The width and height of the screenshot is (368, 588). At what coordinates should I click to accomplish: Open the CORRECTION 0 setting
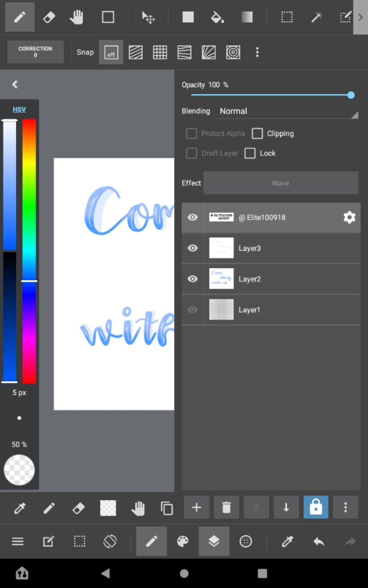tap(35, 52)
